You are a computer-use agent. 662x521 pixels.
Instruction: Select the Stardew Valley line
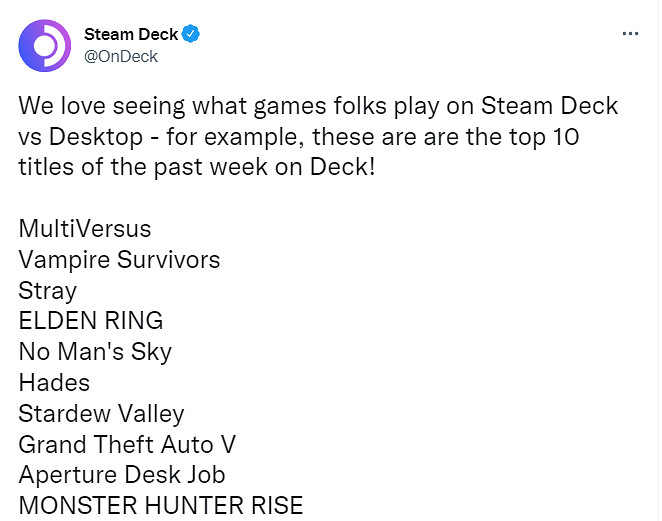pyautogui.click(x=101, y=413)
